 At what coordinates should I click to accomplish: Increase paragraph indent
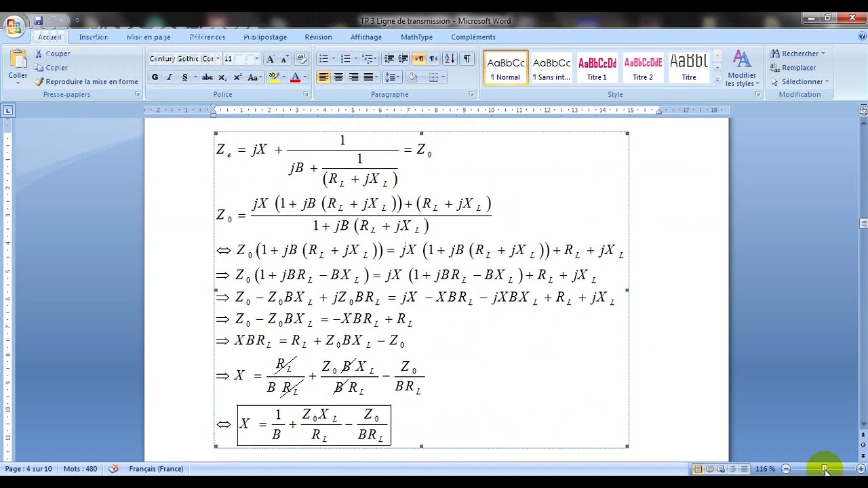(403, 59)
